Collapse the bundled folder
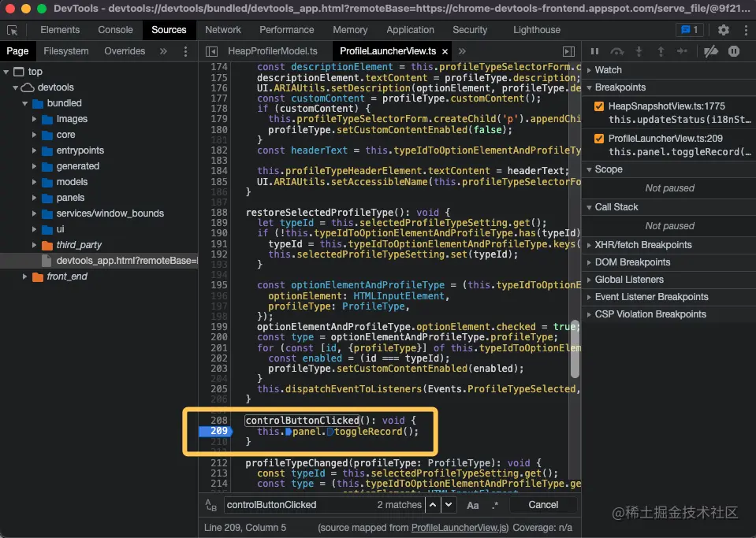This screenshot has height=538, width=756. coord(25,103)
